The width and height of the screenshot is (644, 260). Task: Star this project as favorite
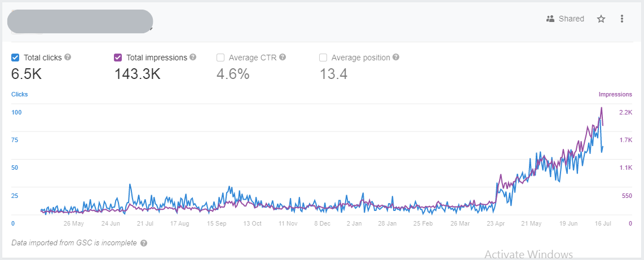[x=601, y=19]
